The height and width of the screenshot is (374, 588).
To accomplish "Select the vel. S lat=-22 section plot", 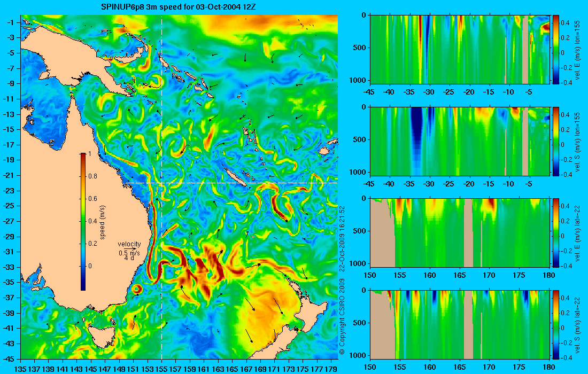I will pos(460,324).
